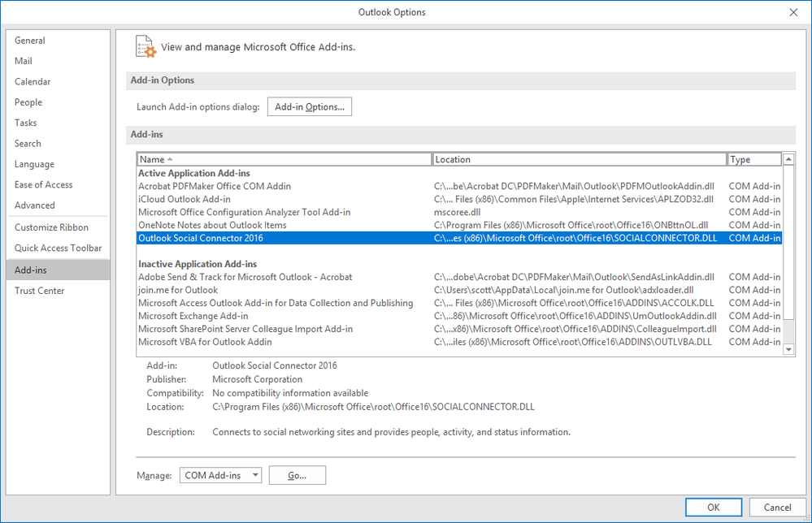Screen dimensions: 812x523
Task: Open the Quick Access Toolbar page
Action: 58,249
